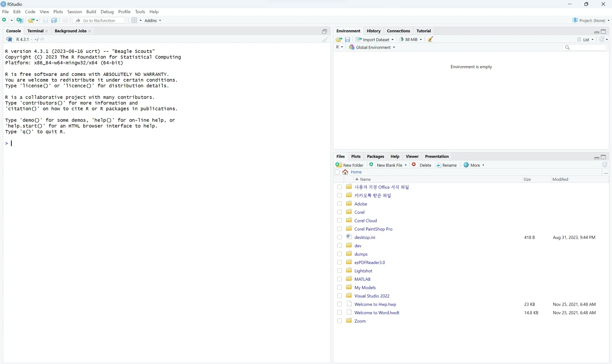Open the Project (None) dropdown
This screenshot has height=364, width=612.
[x=591, y=20]
